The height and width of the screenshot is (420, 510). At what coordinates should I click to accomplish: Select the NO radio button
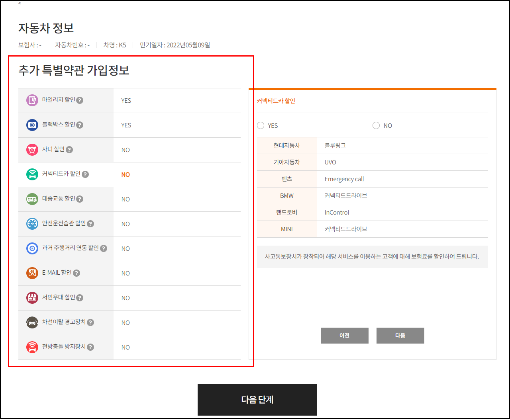[x=376, y=125]
